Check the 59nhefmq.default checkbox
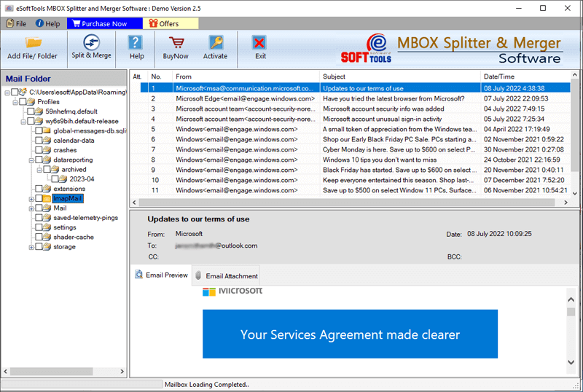The width and height of the screenshot is (583, 392). point(31,111)
